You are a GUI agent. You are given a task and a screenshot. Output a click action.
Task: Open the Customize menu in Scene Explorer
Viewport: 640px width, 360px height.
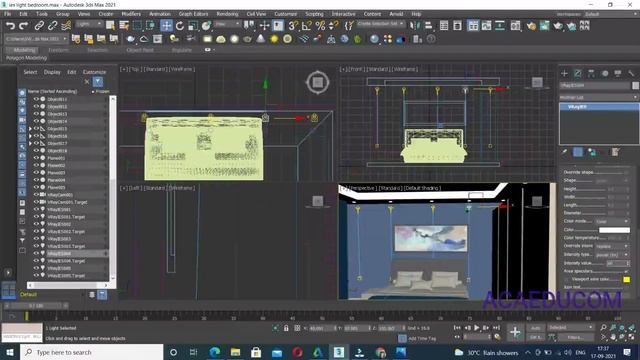click(x=95, y=72)
